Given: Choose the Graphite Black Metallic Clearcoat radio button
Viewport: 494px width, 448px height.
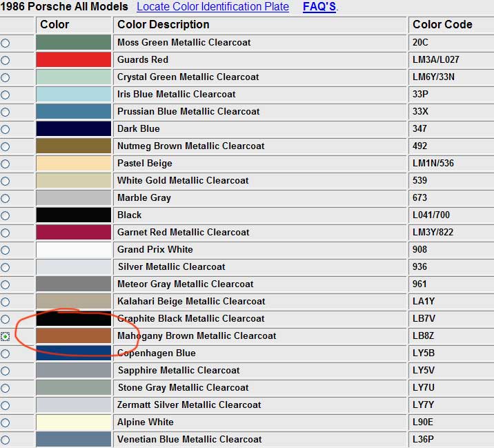Looking at the screenshot, I should click(5, 320).
